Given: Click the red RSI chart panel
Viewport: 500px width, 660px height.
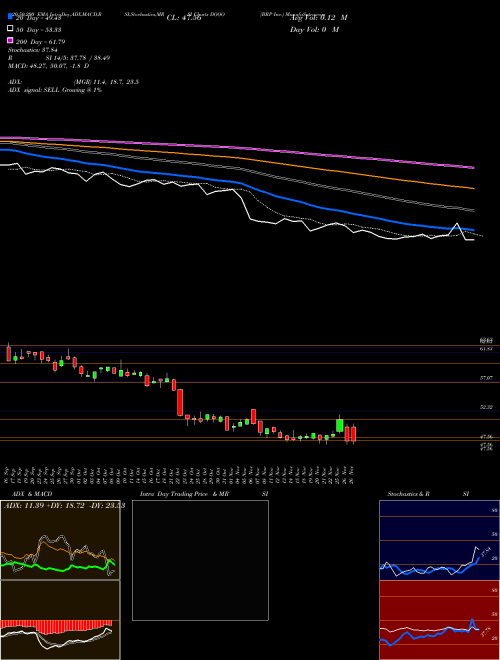Looking at the screenshot, I should coord(439,620).
